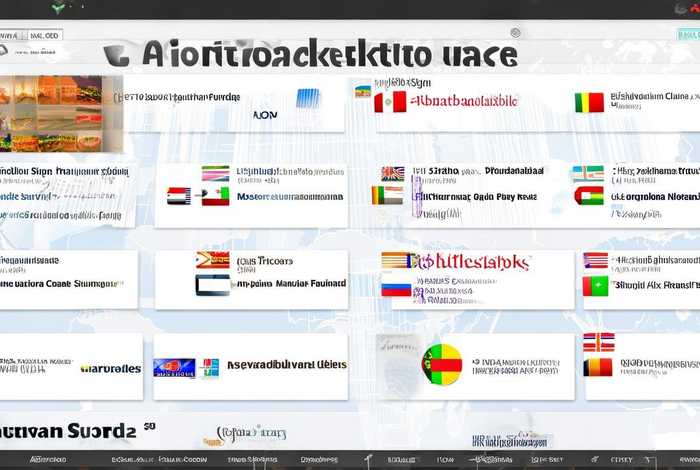Click the bold 'Suord2' heading at bottom left

[x=68, y=432]
